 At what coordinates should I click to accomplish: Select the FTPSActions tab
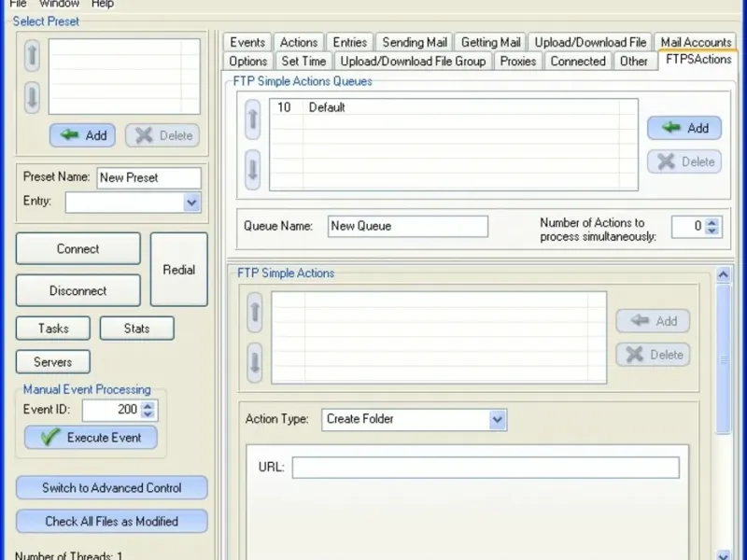pos(698,60)
